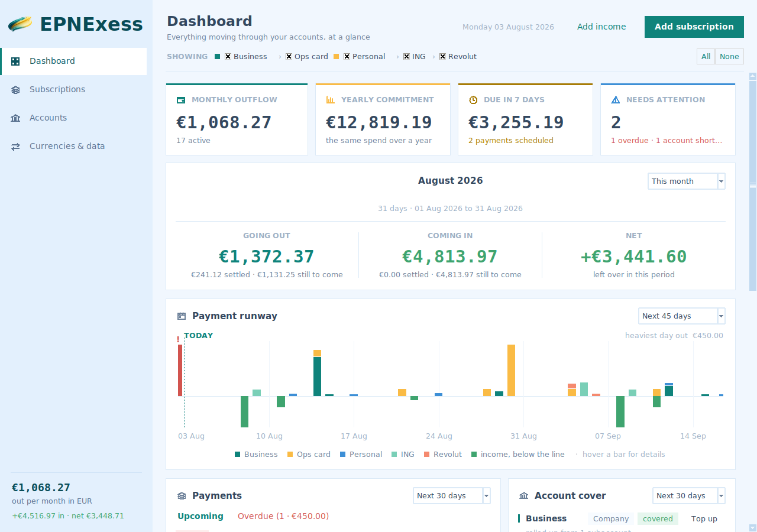Click the Add subscription button
757x532 pixels.
pos(694,27)
